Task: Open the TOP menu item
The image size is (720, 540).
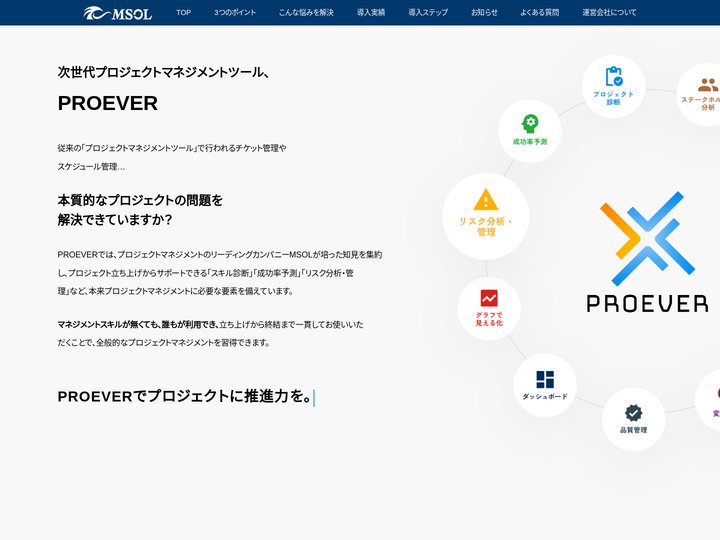Action: 184,13
